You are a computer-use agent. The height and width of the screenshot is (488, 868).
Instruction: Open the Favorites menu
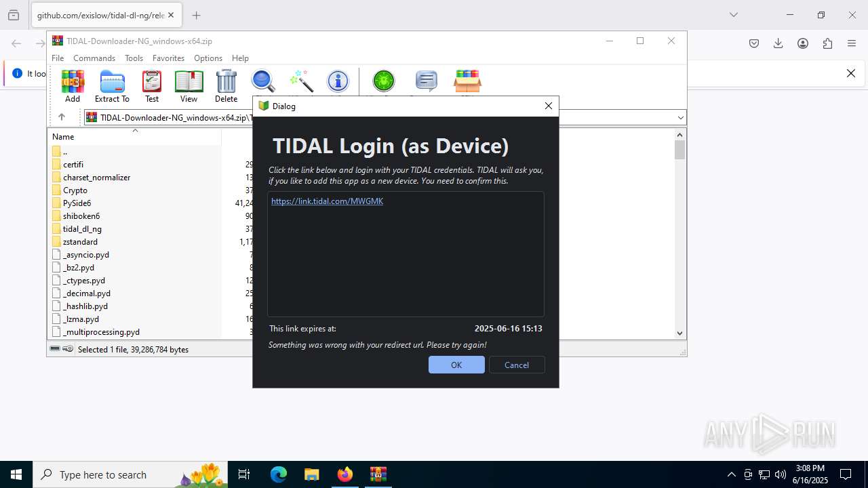pos(168,58)
